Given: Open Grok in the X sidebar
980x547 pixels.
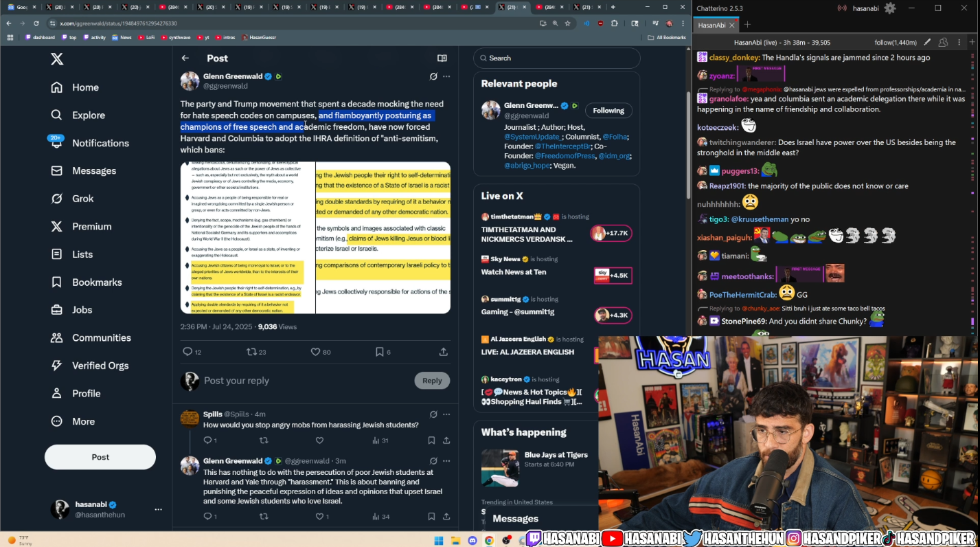Looking at the screenshot, I should 72,199.
